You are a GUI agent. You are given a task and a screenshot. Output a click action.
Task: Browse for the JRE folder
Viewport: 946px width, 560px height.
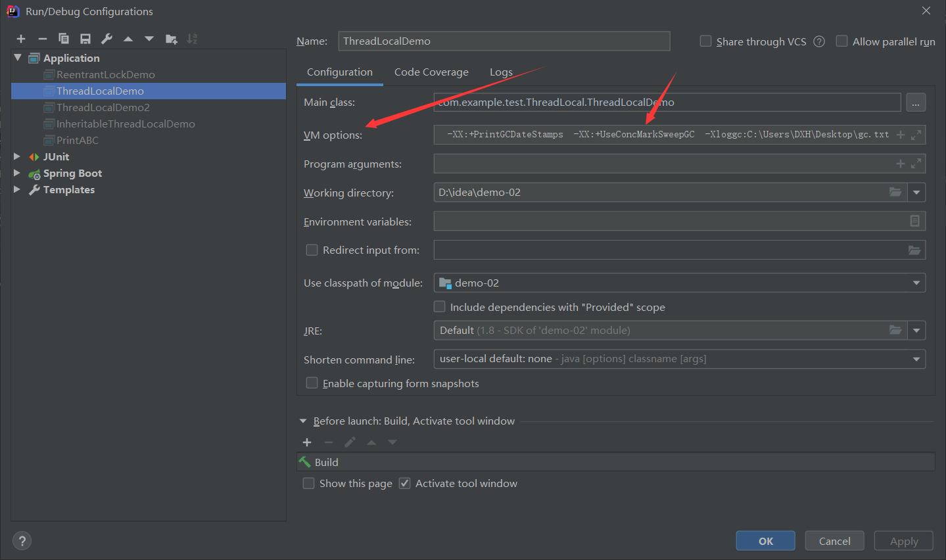(895, 330)
